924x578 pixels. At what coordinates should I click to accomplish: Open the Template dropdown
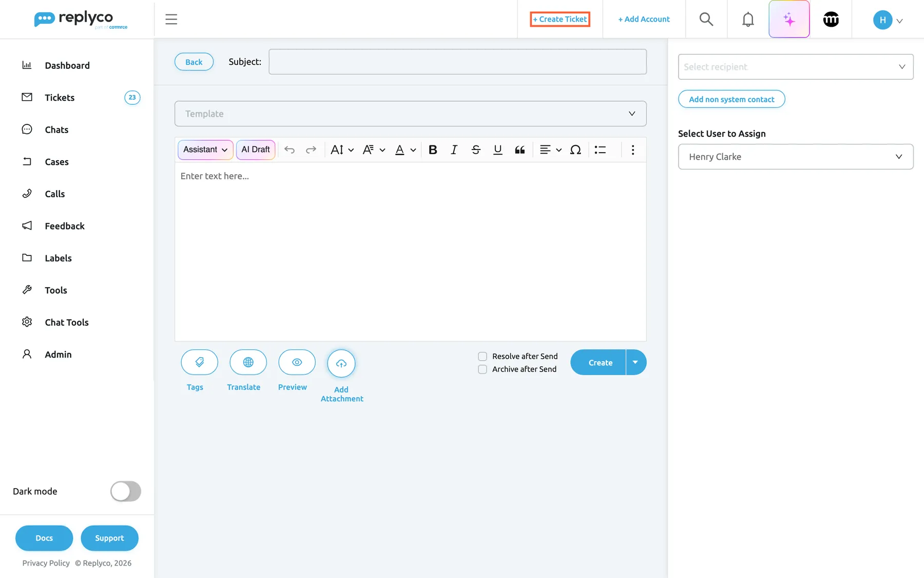click(411, 114)
